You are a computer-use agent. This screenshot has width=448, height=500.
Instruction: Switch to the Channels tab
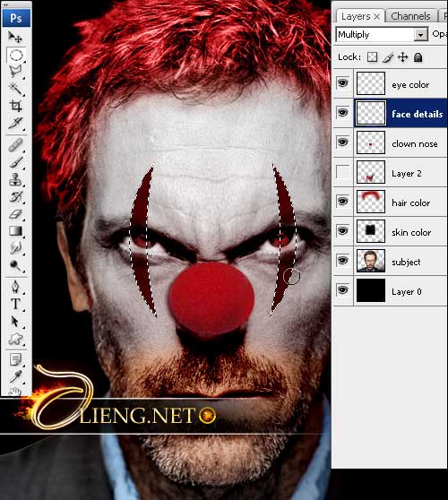tap(410, 16)
